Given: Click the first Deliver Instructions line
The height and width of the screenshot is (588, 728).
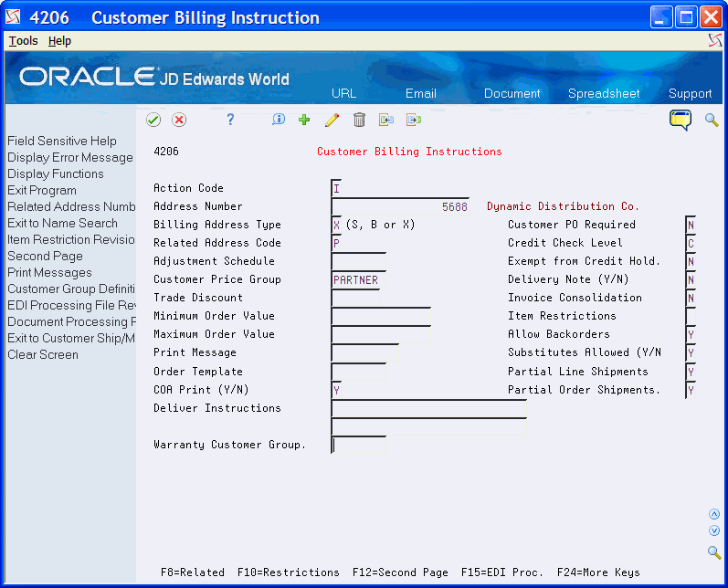Looking at the screenshot, I should click(x=429, y=408).
